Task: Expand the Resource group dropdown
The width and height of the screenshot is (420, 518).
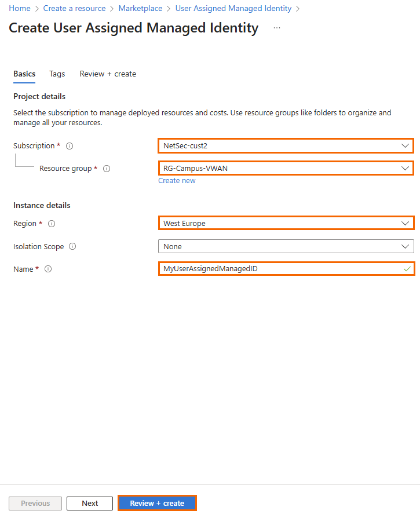Action: tap(406, 168)
